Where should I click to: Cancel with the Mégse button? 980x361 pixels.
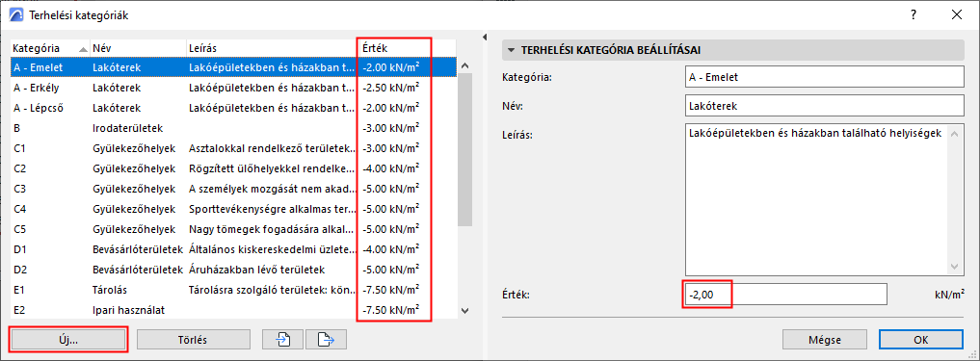tap(824, 340)
